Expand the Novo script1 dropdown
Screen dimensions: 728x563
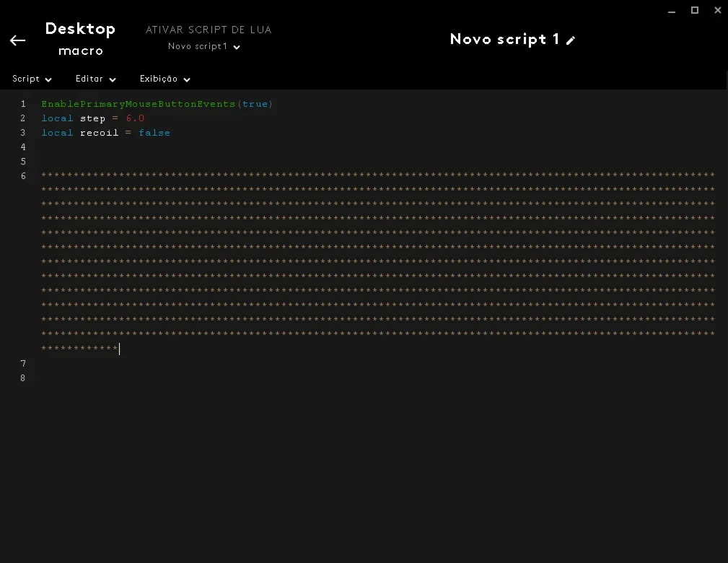pyautogui.click(x=203, y=46)
